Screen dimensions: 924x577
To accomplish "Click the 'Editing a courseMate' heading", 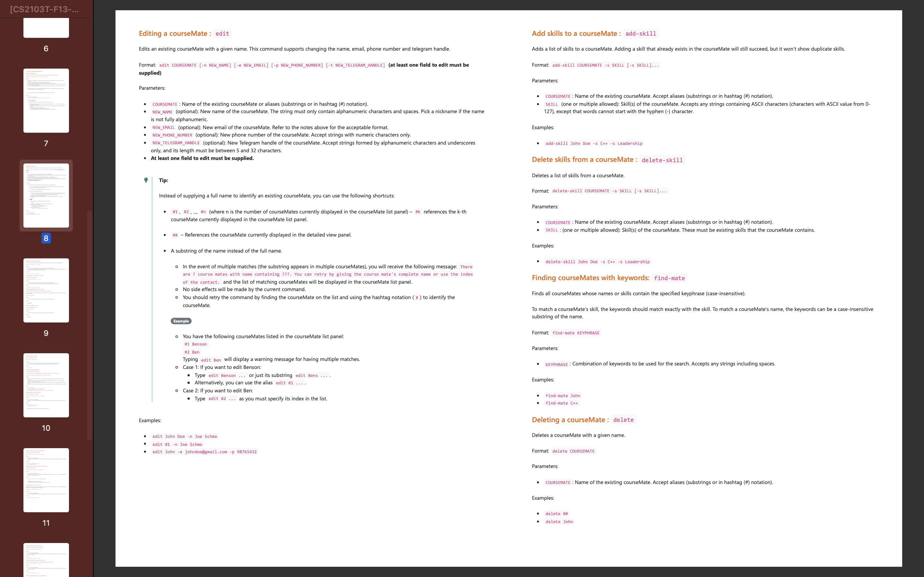I will click(x=175, y=34).
